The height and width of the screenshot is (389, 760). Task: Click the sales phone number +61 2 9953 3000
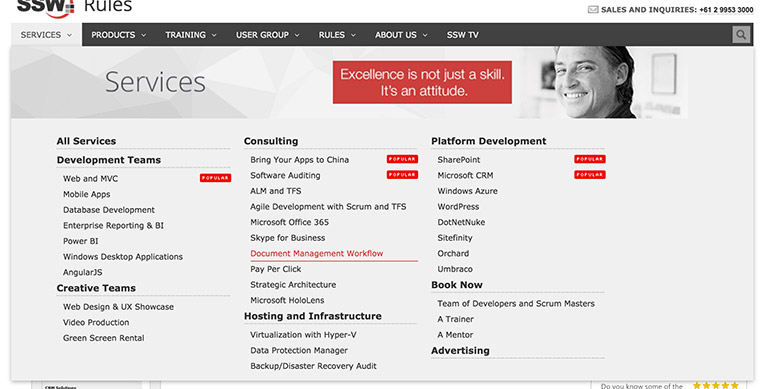[x=726, y=10]
